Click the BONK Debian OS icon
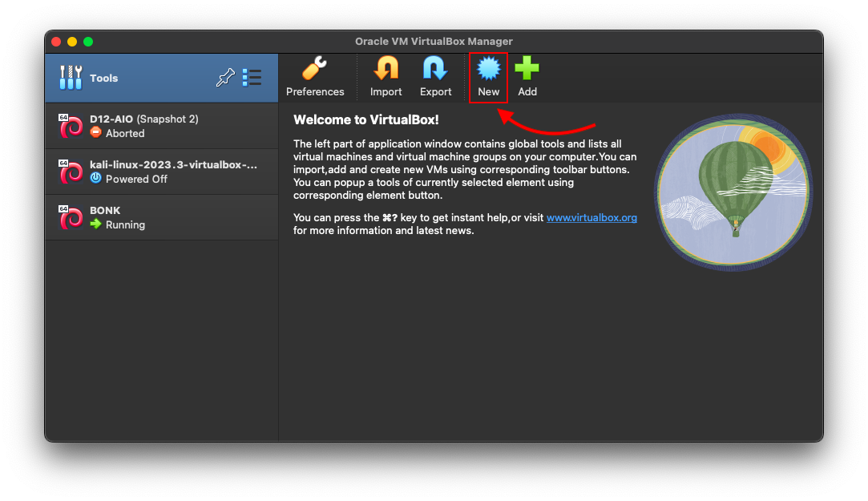 coord(71,217)
